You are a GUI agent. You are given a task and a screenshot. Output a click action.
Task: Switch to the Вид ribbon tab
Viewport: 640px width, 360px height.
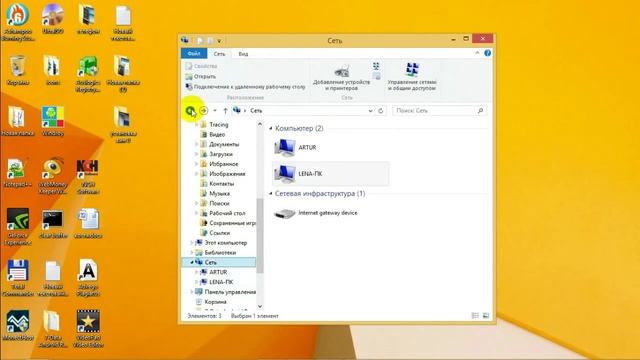pos(243,54)
